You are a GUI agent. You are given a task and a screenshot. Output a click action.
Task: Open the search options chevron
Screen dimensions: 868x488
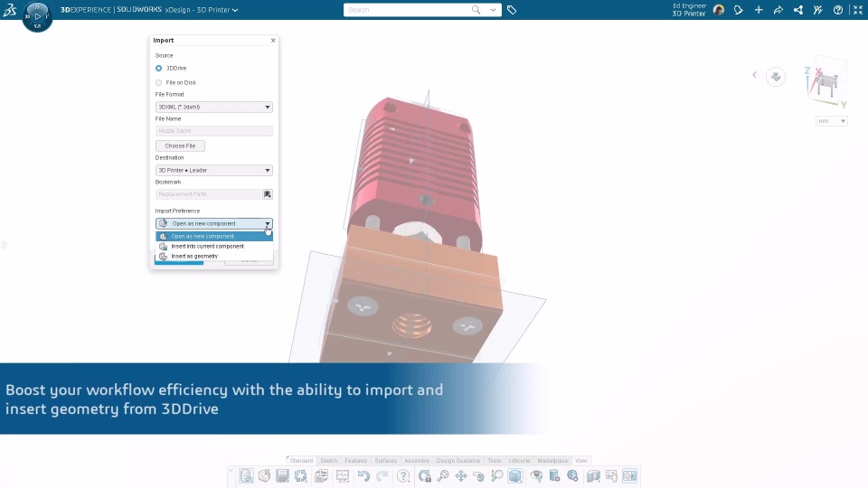click(493, 10)
